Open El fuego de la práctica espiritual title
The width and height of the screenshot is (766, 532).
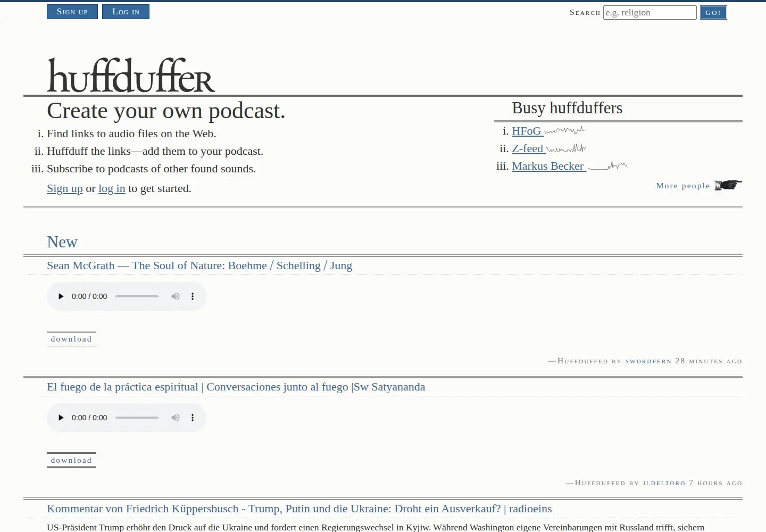[x=236, y=387]
